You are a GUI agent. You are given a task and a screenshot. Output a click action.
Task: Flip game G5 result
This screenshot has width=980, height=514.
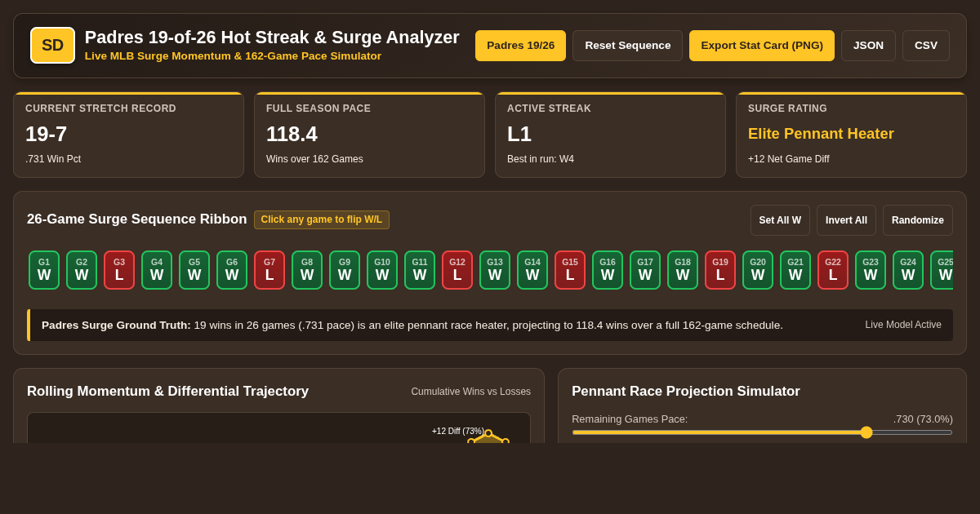click(x=194, y=270)
